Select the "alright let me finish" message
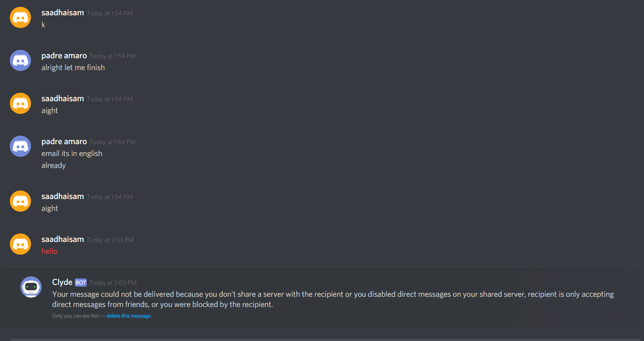Image resolution: width=644 pixels, height=341 pixels. [x=73, y=68]
